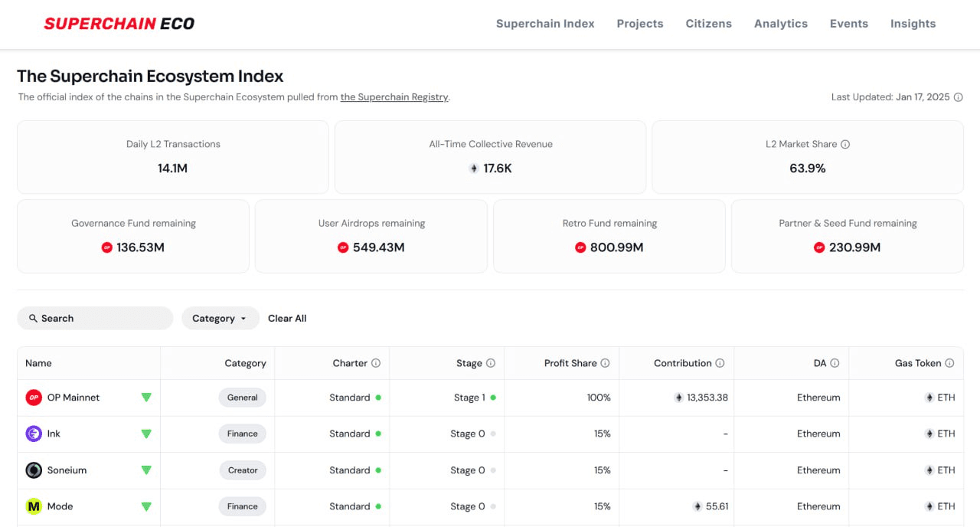Click the page title heading
980x527 pixels.
point(150,77)
